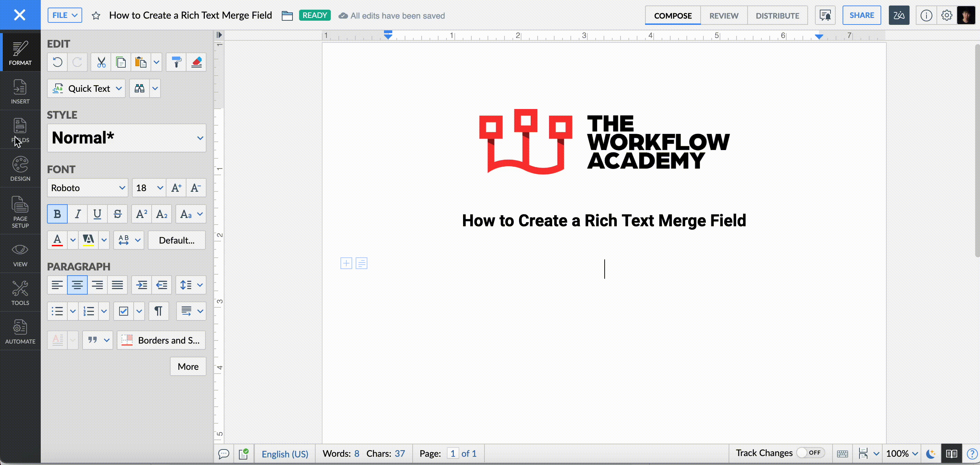Decrease paragraph indent
Screen dimensions: 980x465
(162, 285)
